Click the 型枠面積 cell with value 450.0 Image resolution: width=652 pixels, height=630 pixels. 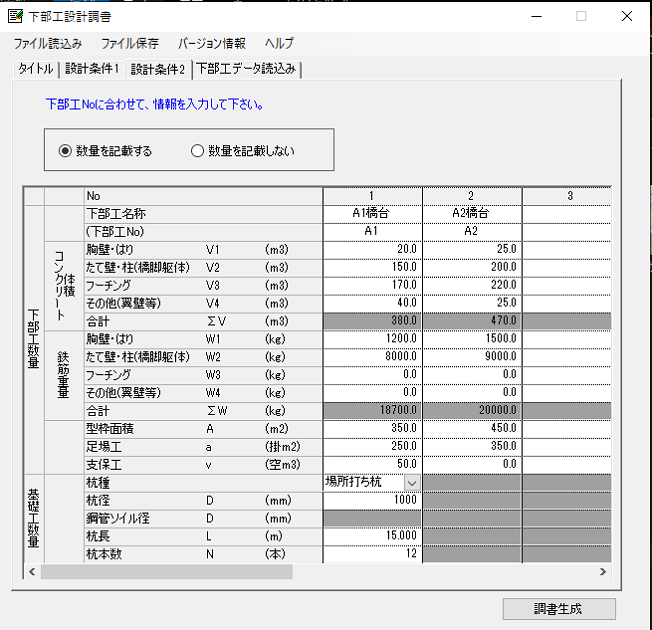coord(472,428)
